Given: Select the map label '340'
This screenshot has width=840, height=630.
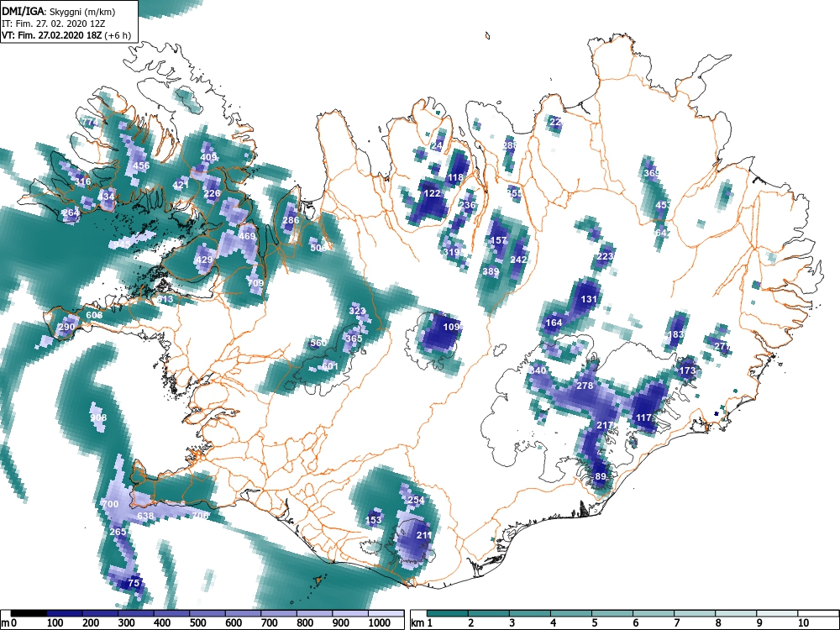Looking at the screenshot, I should click(538, 370).
